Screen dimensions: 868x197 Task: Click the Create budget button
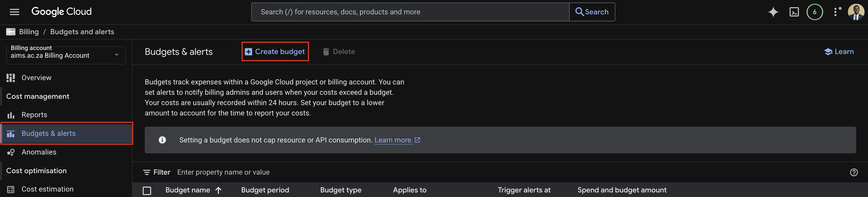coord(275,51)
